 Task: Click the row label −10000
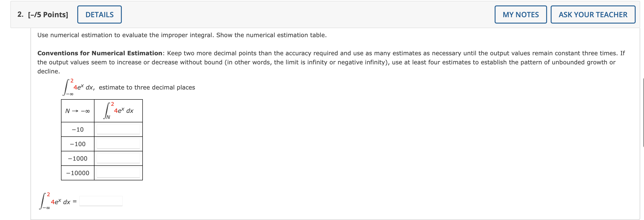pyautogui.click(x=78, y=173)
